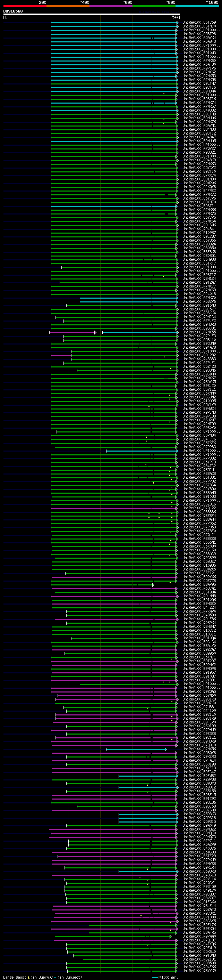This screenshot has height=980, width=222.
Task: Select hit label UniRef100_A7NX74
Action: pyautogui.click(x=199, y=103)
